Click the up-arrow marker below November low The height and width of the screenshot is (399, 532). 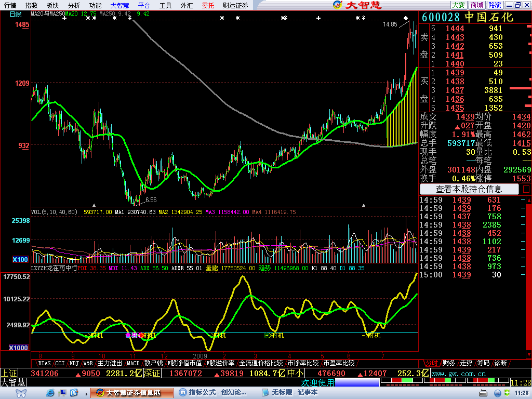[x=95, y=205]
